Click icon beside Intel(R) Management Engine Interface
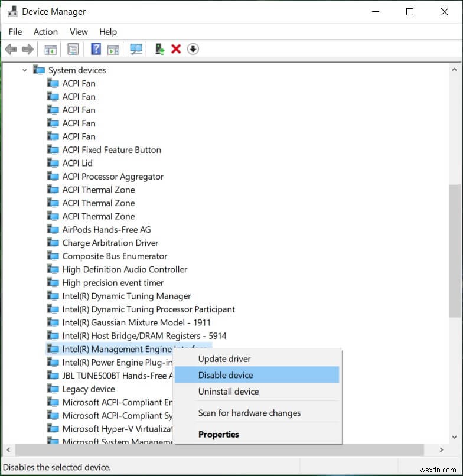The image size is (463, 476). 53,349
